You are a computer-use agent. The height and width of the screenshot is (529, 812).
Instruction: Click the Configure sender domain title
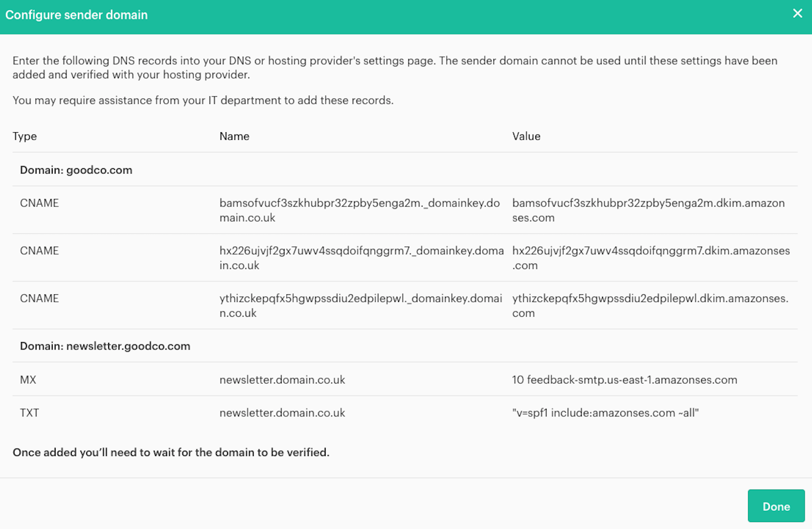click(76, 15)
